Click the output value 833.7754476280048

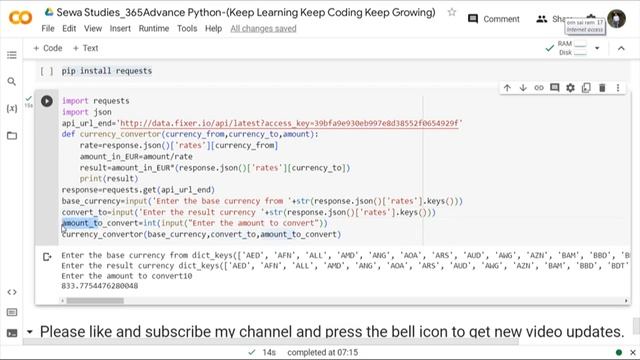click(100, 286)
